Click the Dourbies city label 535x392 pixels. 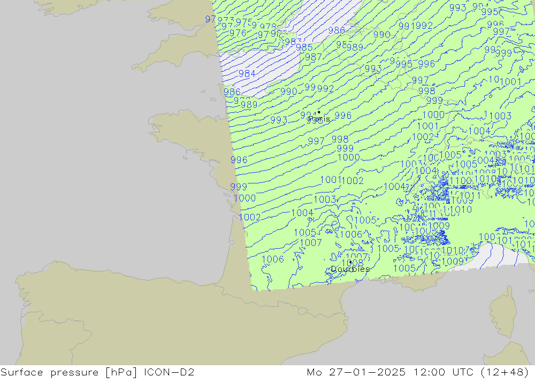tap(350, 269)
